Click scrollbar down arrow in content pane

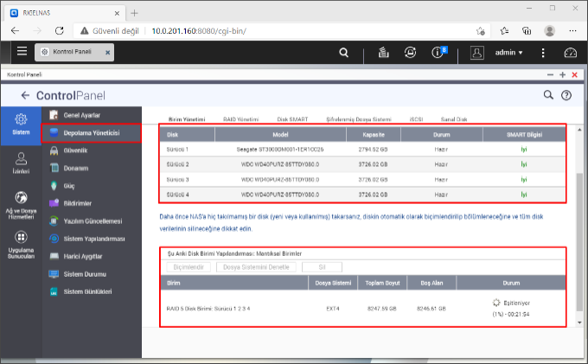[x=579, y=322]
